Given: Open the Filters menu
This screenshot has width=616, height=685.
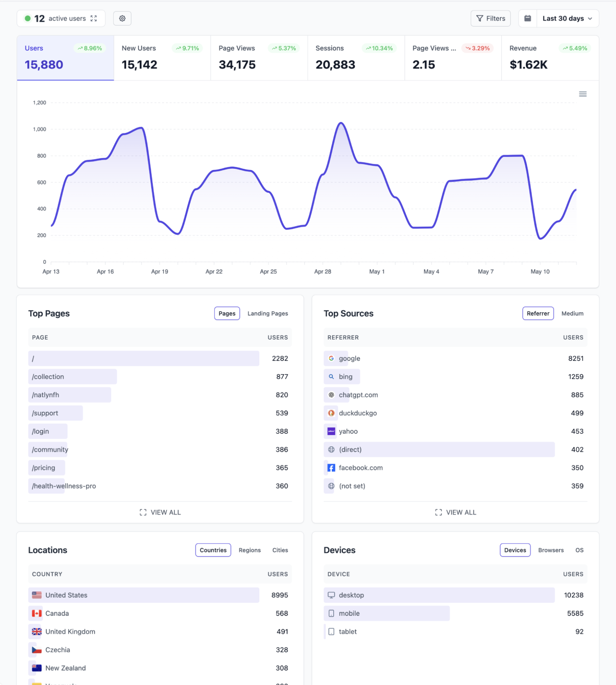Looking at the screenshot, I should coord(490,18).
